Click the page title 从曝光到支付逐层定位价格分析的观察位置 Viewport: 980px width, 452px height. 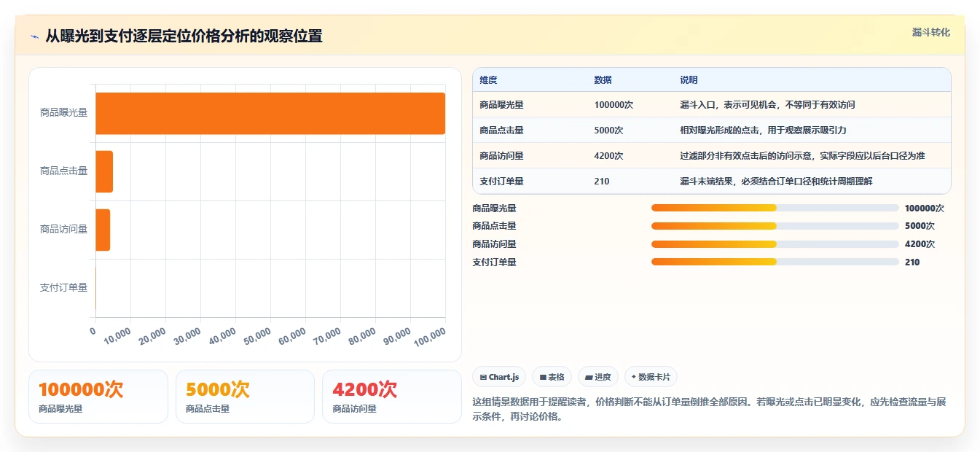pos(184,36)
